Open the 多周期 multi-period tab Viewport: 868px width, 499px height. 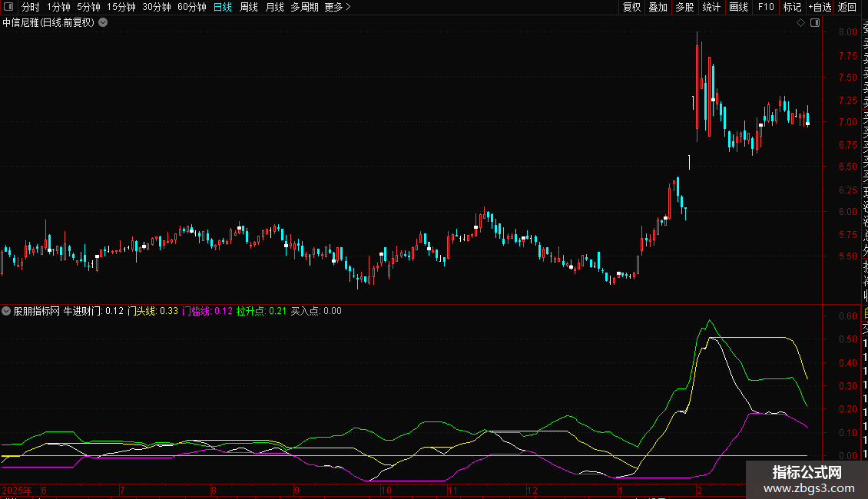(304, 8)
